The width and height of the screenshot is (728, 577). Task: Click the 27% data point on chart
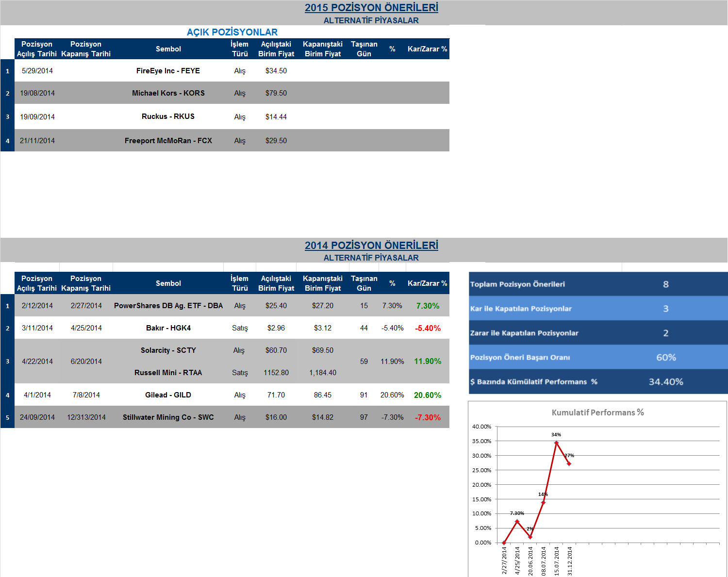point(569,463)
